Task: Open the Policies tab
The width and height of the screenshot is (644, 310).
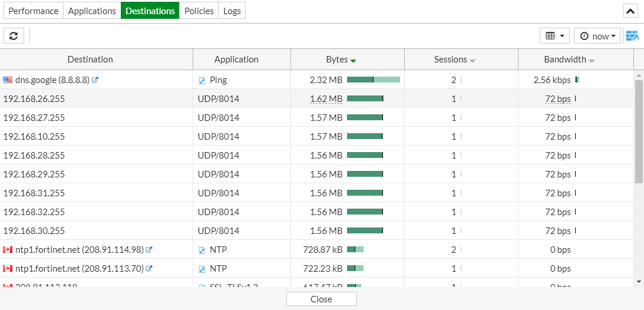Action: point(199,11)
